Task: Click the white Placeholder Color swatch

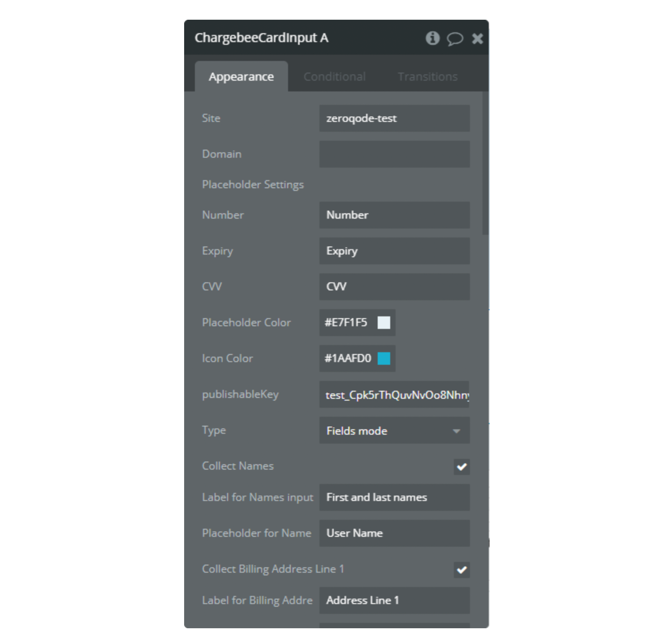Action: pos(384,323)
